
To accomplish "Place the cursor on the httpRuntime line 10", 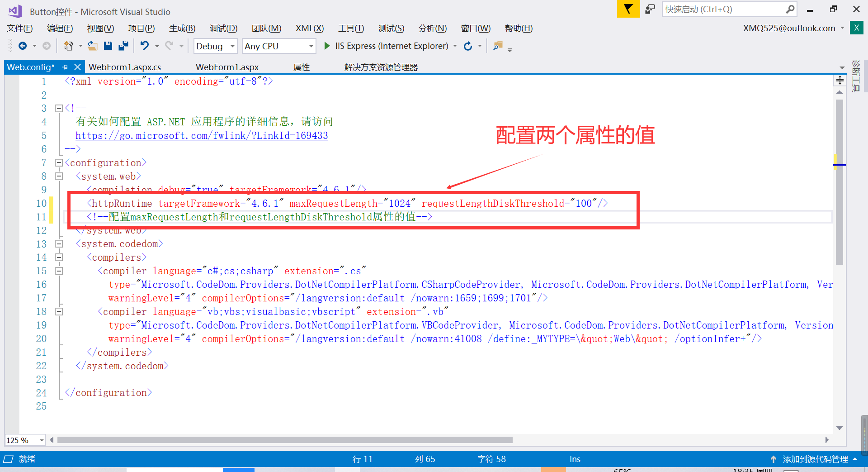I will point(347,204).
